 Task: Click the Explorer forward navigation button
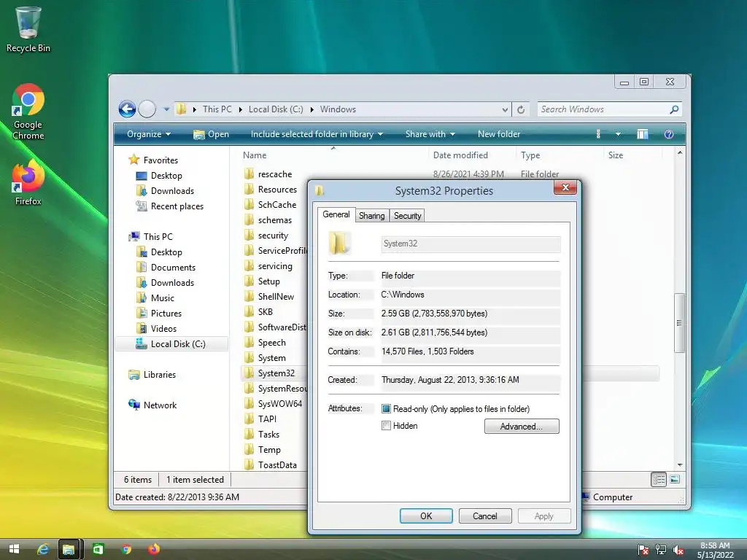coord(147,109)
